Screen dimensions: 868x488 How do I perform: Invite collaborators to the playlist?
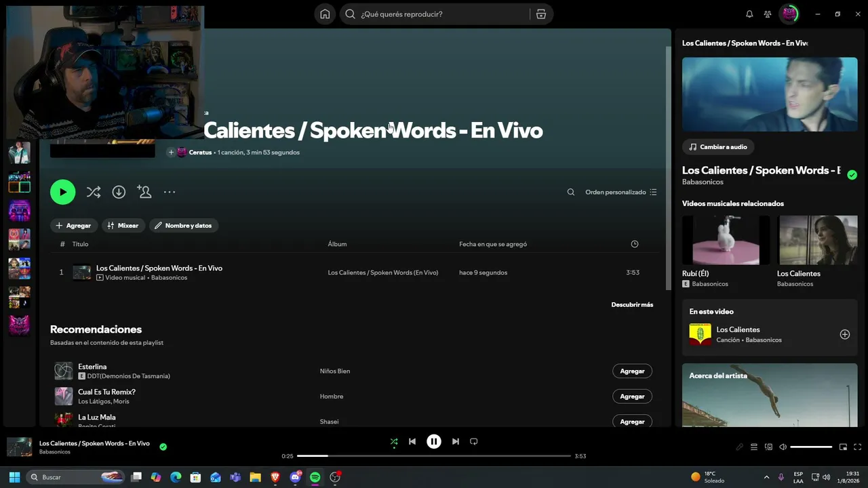[144, 192]
